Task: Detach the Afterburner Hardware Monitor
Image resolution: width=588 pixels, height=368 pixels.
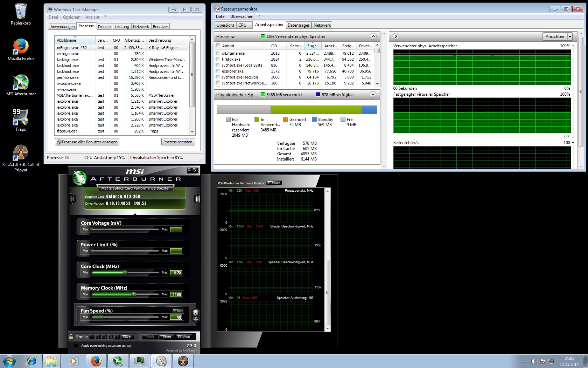Action: pyautogui.click(x=274, y=183)
